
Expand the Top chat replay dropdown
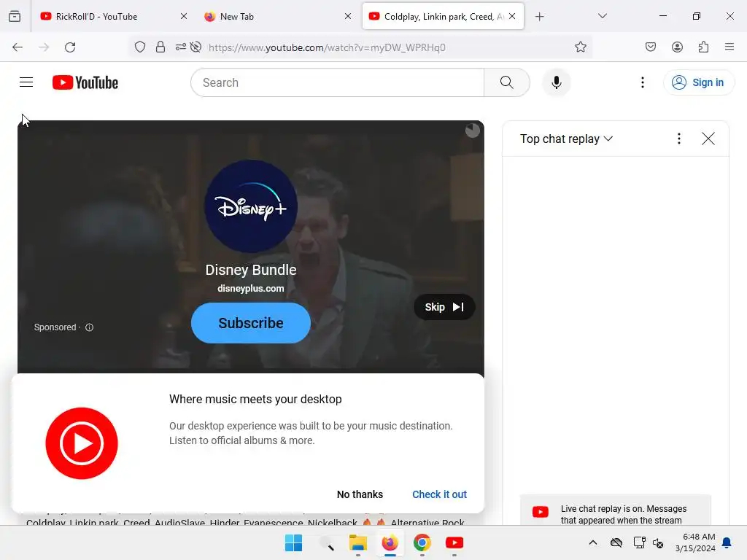566,139
